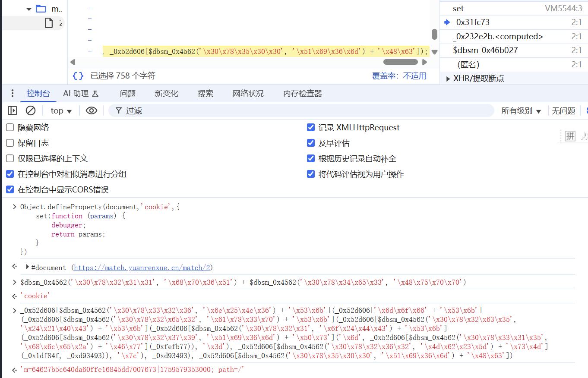Uncheck 根据历史记录自动补全
Viewport: 588px width, 378px height.
click(311, 158)
